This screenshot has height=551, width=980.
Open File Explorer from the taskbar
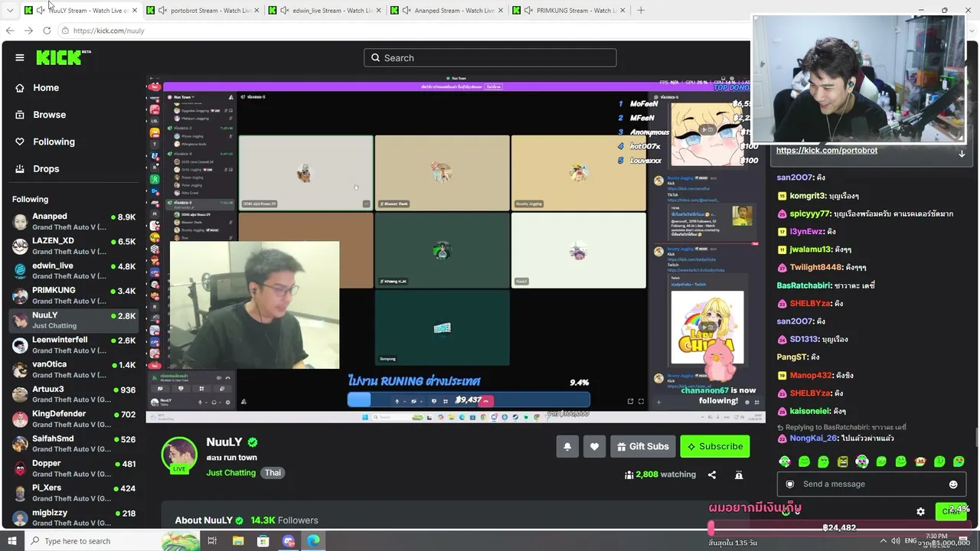tap(238, 541)
